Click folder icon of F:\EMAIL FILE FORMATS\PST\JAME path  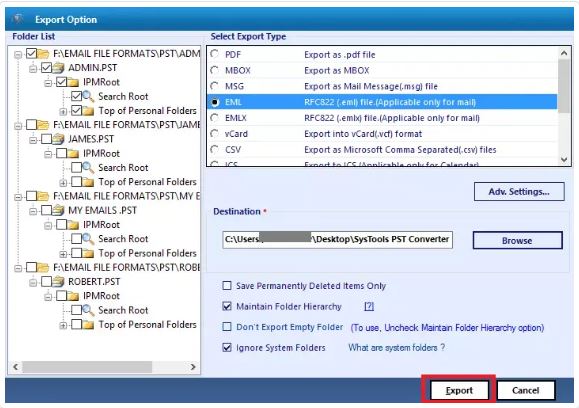[x=43, y=125]
